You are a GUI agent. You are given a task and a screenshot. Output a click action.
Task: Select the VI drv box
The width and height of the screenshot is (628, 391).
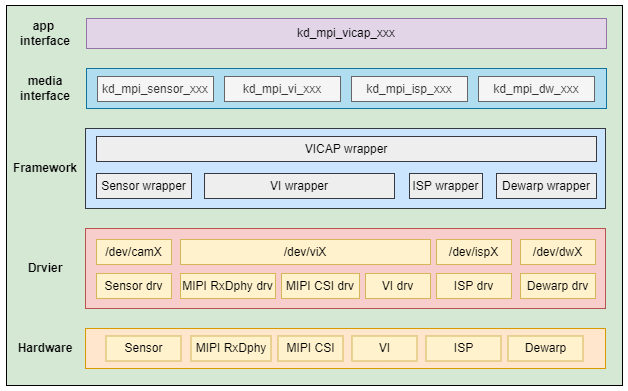tap(398, 286)
